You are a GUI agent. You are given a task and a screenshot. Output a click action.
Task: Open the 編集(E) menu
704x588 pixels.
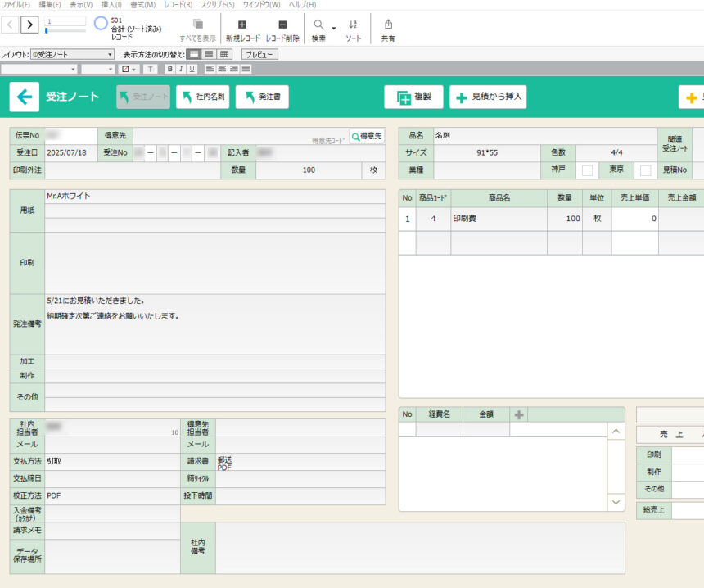(50, 4)
